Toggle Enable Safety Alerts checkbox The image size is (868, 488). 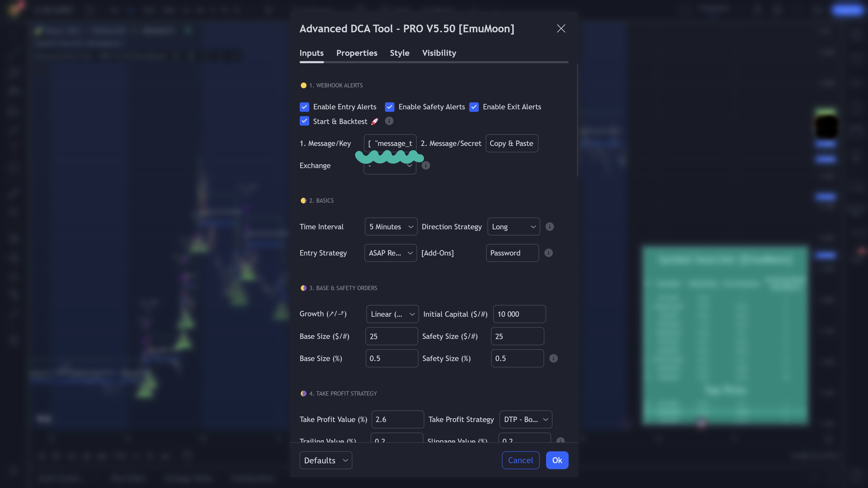click(389, 107)
